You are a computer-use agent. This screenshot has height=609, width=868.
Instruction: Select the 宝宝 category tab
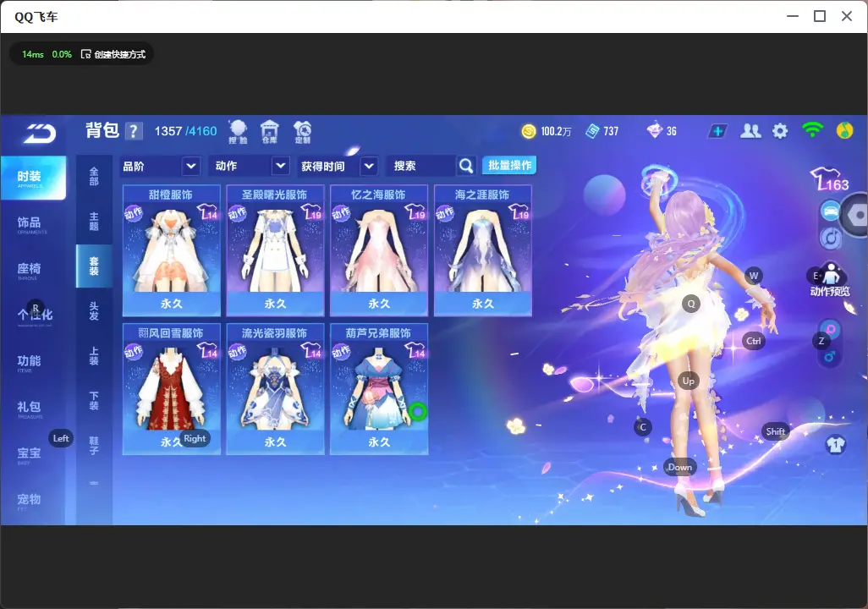(x=29, y=454)
